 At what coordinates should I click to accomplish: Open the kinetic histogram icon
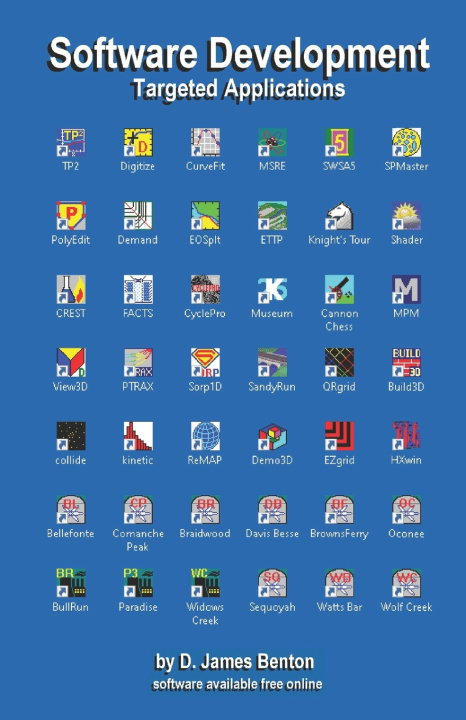(138, 436)
